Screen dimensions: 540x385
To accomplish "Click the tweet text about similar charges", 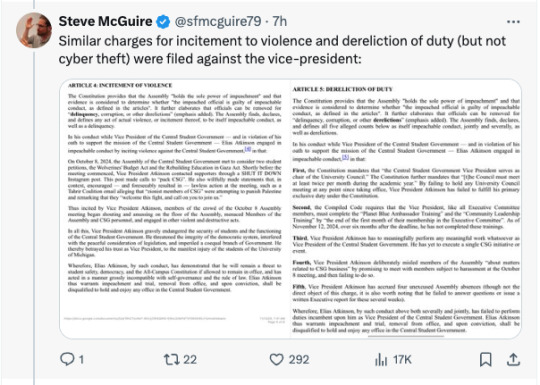I will pyautogui.click(x=282, y=50).
